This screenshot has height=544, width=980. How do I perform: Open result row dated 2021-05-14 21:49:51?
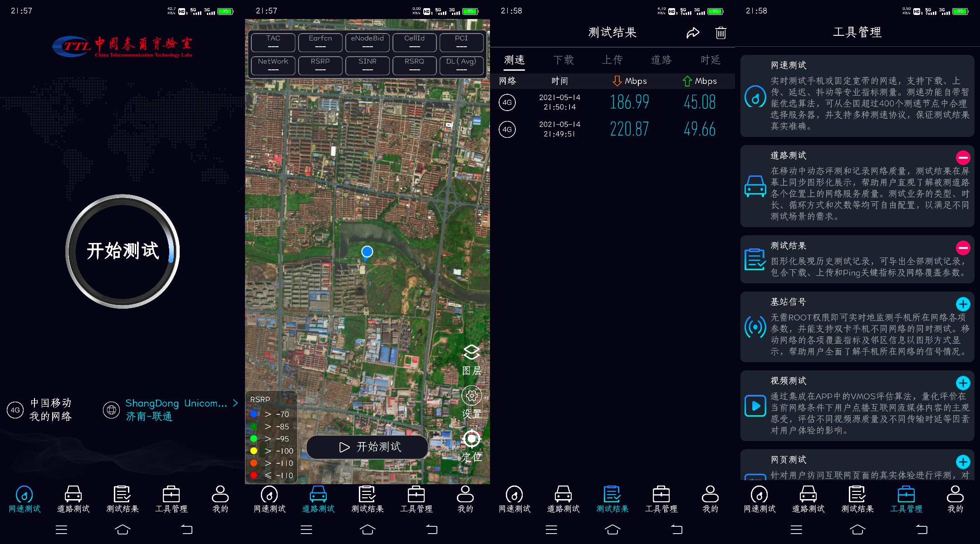coord(612,129)
